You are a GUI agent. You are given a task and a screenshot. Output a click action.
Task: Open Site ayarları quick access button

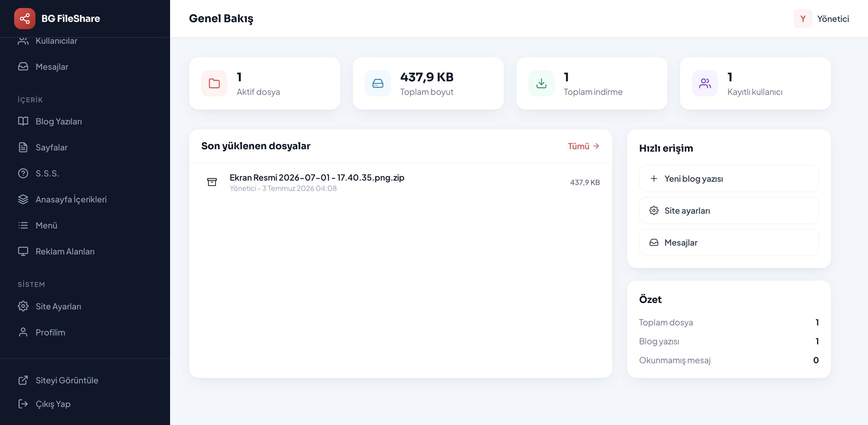[729, 210]
